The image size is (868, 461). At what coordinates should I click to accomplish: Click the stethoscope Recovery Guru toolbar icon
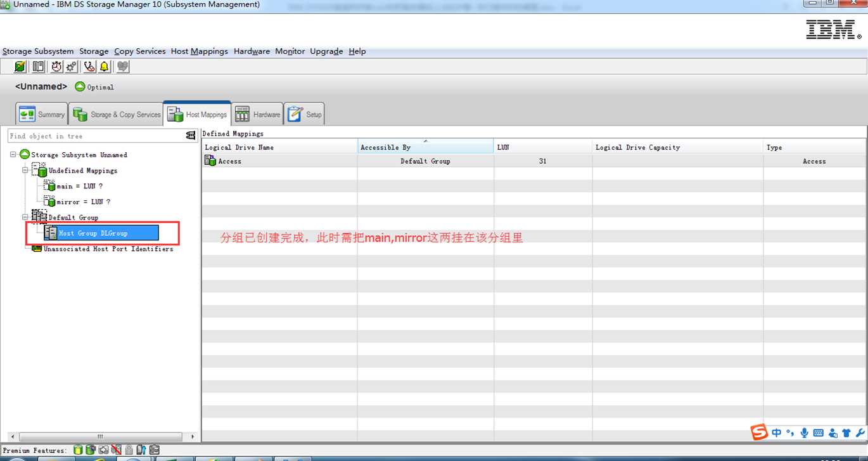[89, 67]
